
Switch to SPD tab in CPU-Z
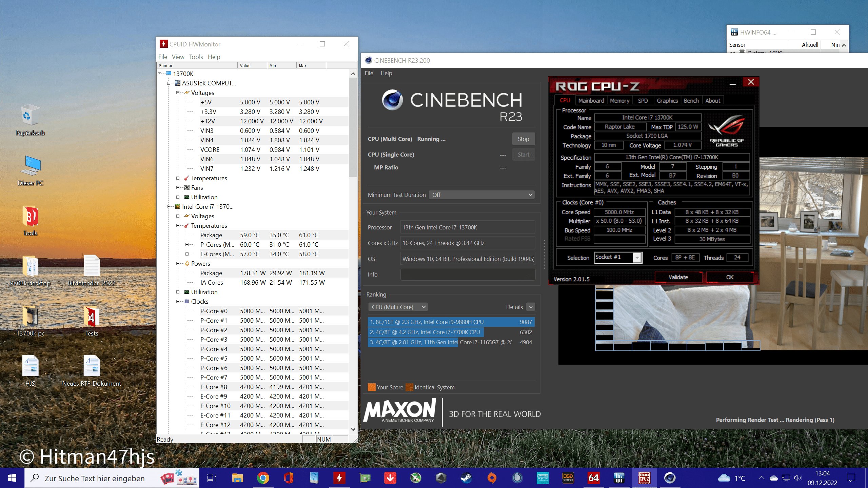coord(643,101)
